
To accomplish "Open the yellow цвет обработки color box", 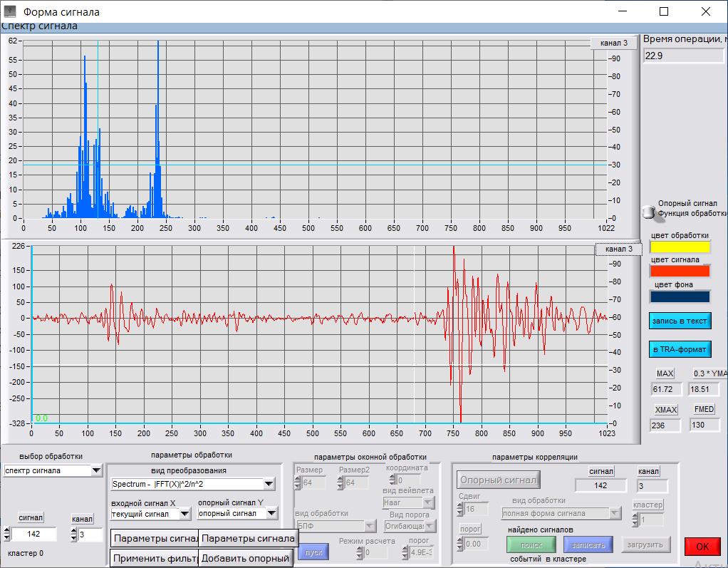I will [x=680, y=247].
